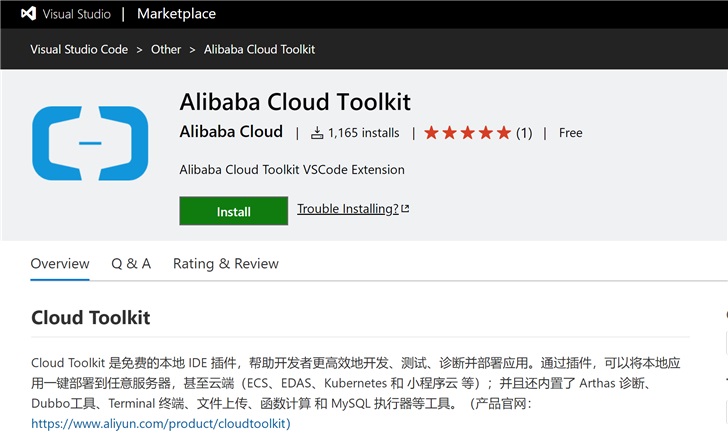Click the Alibaba Cloud Toolkit breadcrumb
The width and height of the screenshot is (728, 445).
point(259,49)
